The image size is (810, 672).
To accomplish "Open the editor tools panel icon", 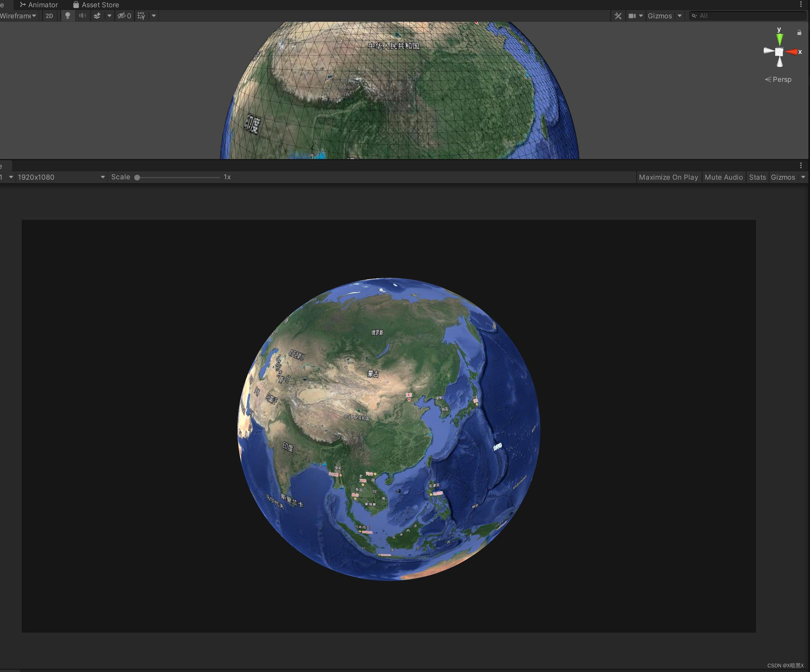I will tap(618, 16).
